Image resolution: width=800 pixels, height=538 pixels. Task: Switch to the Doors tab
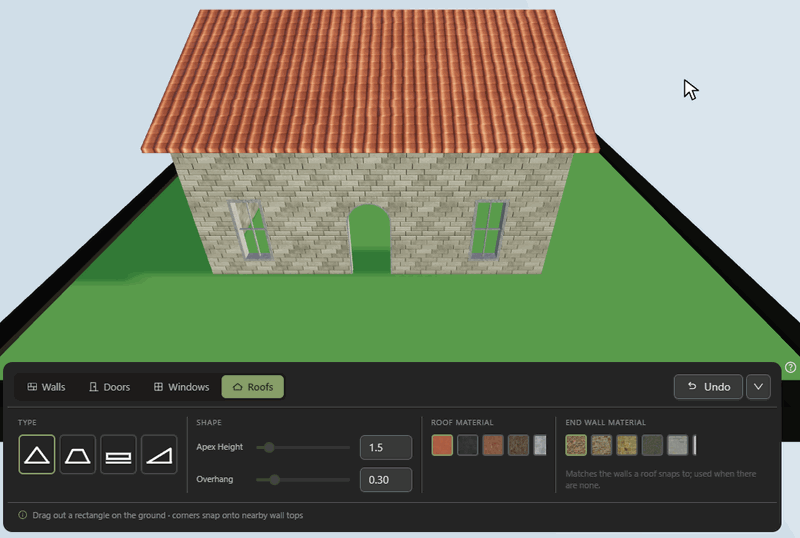point(109,387)
